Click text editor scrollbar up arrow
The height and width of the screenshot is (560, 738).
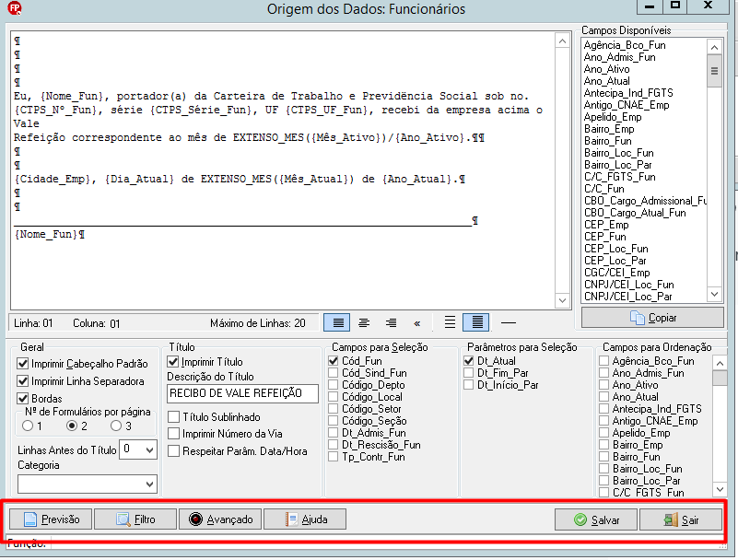point(562,41)
